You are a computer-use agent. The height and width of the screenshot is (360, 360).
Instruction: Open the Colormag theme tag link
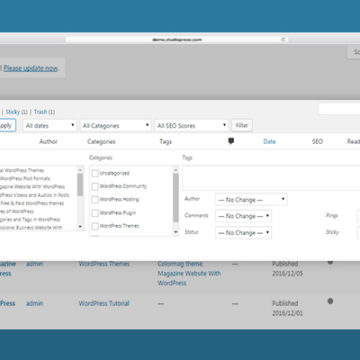click(x=180, y=264)
